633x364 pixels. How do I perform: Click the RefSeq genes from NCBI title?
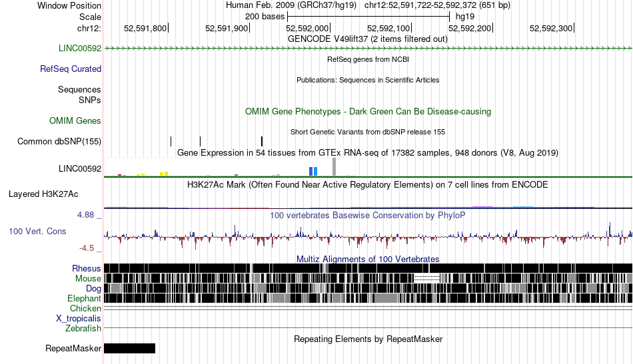[x=368, y=60]
